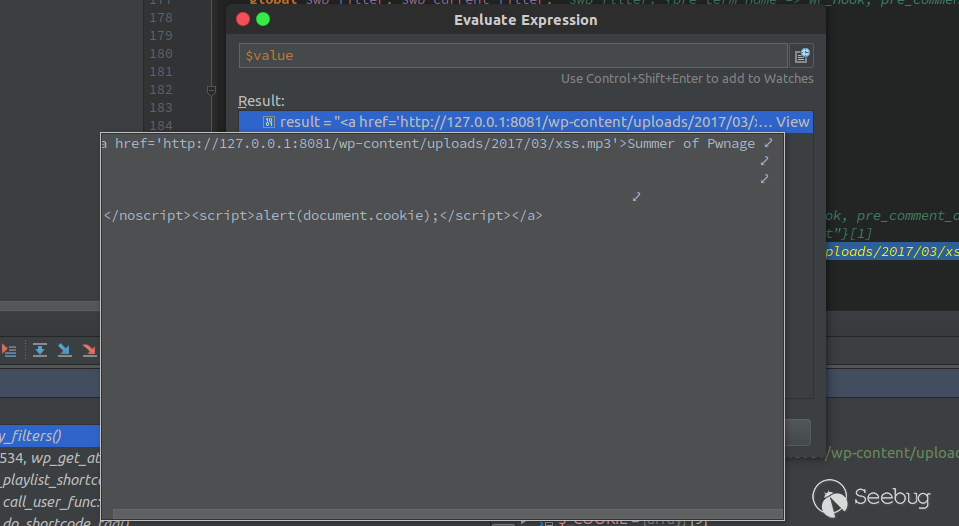This screenshot has width=959, height=526.
Task: Click the 'Use Control+Shift+Enter to add to Watches' hint
Action: coord(687,78)
